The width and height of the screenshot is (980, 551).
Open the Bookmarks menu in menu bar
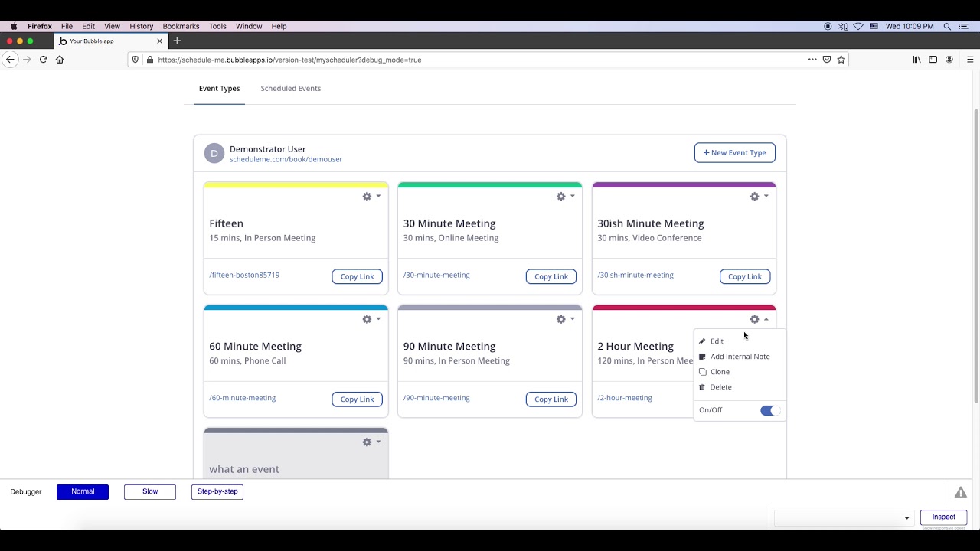click(x=181, y=26)
